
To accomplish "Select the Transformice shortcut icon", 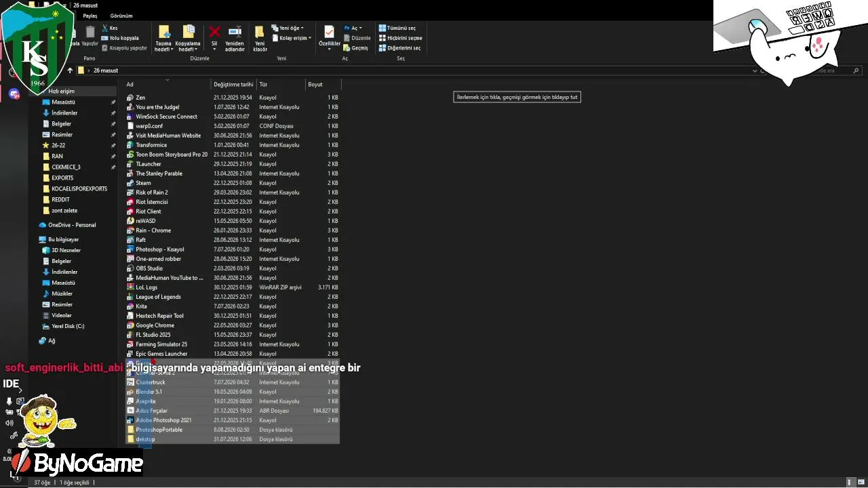I will pyautogui.click(x=131, y=145).
